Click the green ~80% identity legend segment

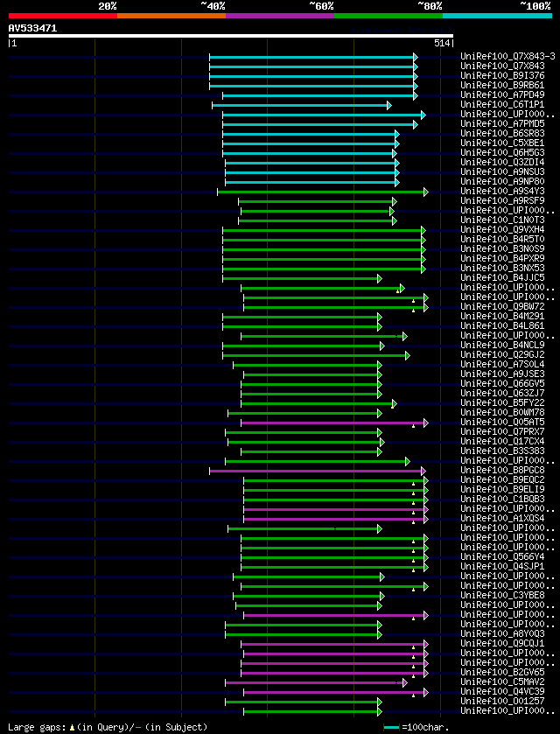(x=388, y=16)
